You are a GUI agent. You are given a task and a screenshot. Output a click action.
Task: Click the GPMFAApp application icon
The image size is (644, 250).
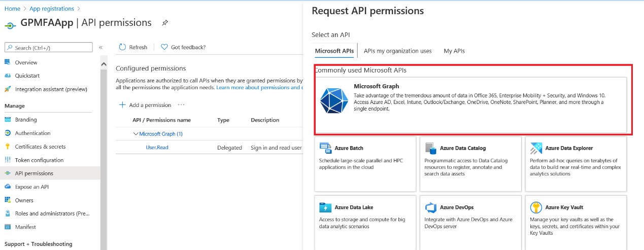pos(10,25)
